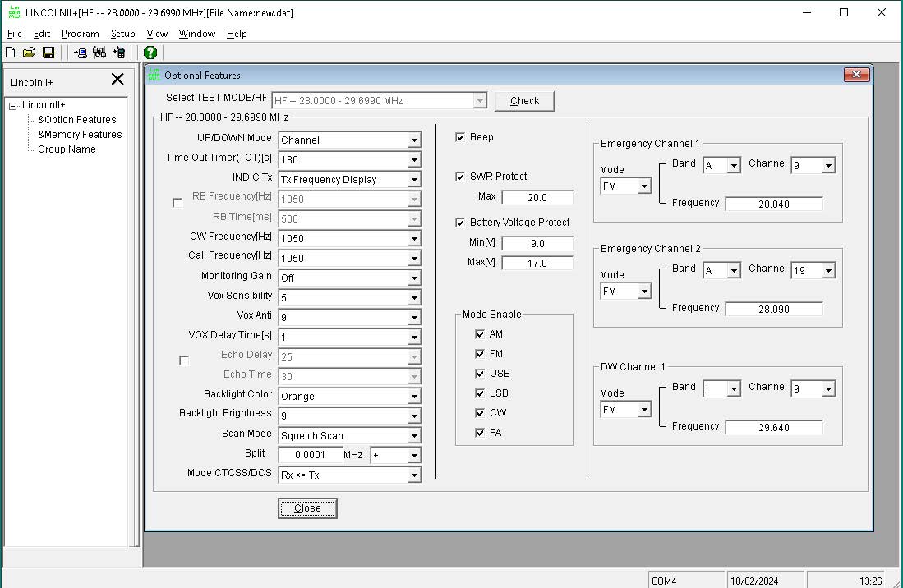Screen dimensions: 903x588
Task: Enable the Echo Delay checkbox
Action: pyautogui.click(x=184, y=361)
